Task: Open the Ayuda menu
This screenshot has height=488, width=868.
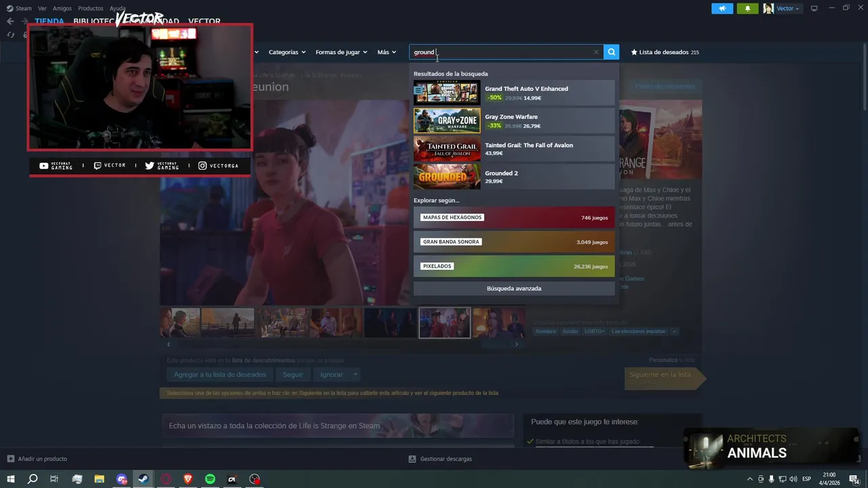Action: click(x=118, y=8)
